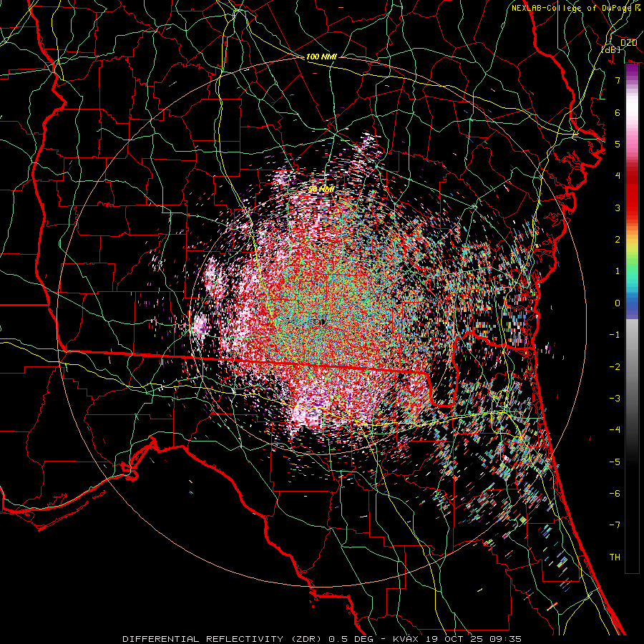644x644 pixels.
Task: Click the "-7" scale value
Action: tap(615, 525)
